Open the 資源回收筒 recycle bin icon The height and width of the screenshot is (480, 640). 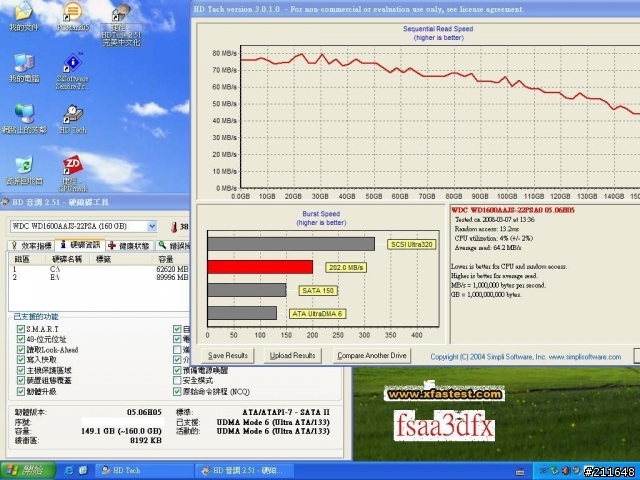click(24, 171)
